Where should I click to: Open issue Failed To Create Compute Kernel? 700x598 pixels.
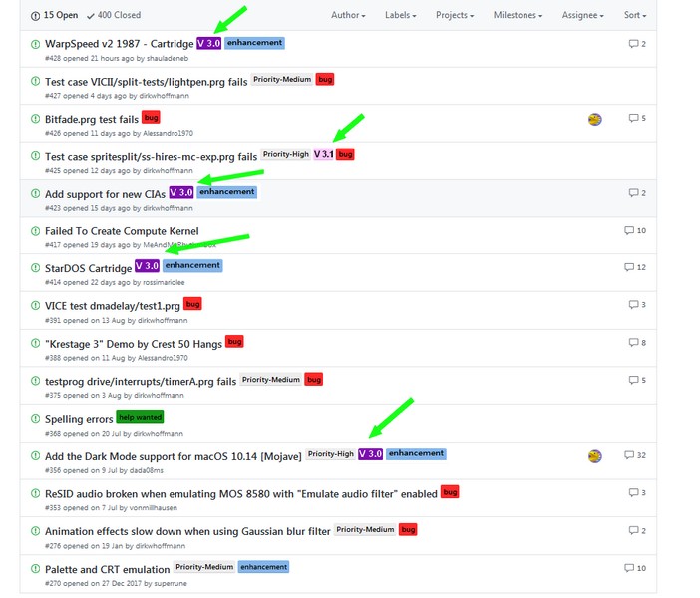(122, 231)
